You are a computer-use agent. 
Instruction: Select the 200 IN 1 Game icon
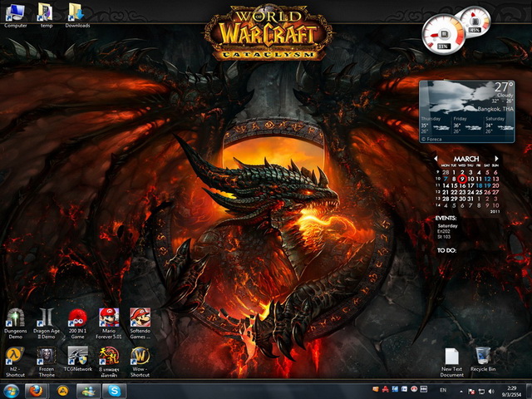pos(77,323)
